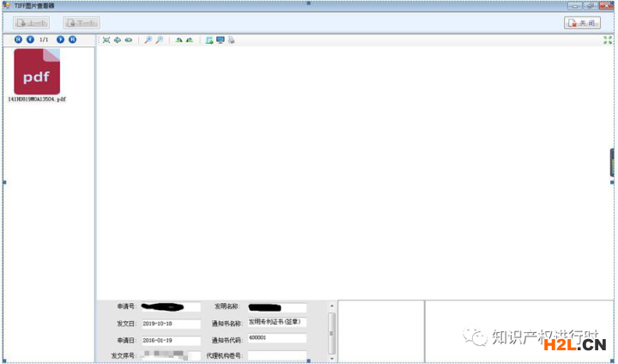Click the monitor display icon in toolbar
618x364 pixels.
[x=221, y=40]
